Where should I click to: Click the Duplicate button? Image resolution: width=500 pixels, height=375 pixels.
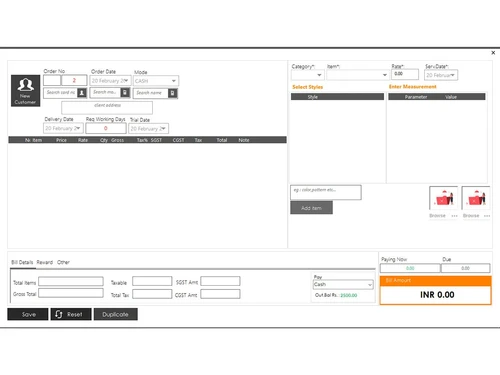click(x=115, y=314)
